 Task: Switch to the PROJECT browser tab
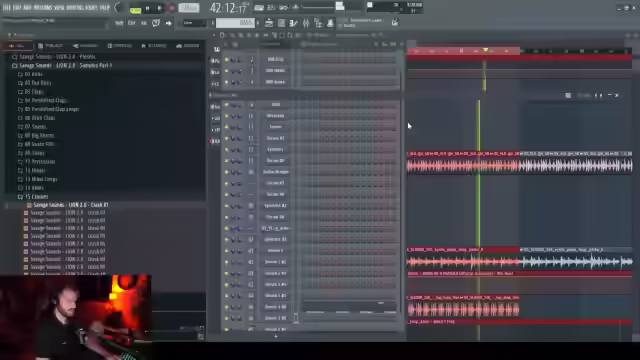tap(50, 46)
